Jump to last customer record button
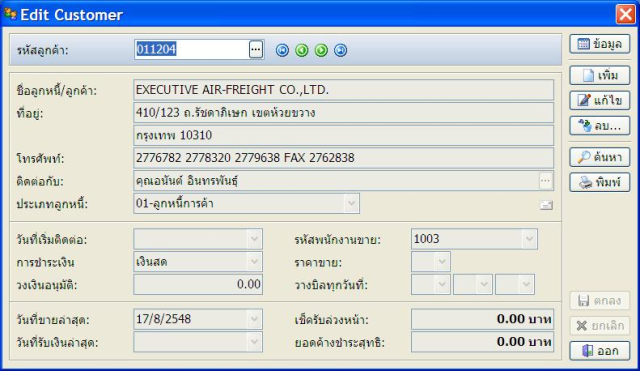Viewport: 640px width, 371px height. click(x=340, y=50)
